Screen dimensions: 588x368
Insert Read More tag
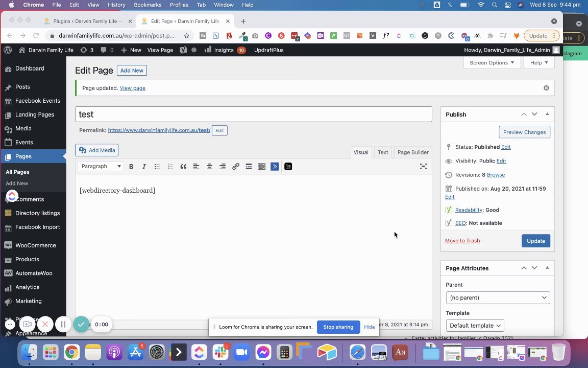(249, 166)
